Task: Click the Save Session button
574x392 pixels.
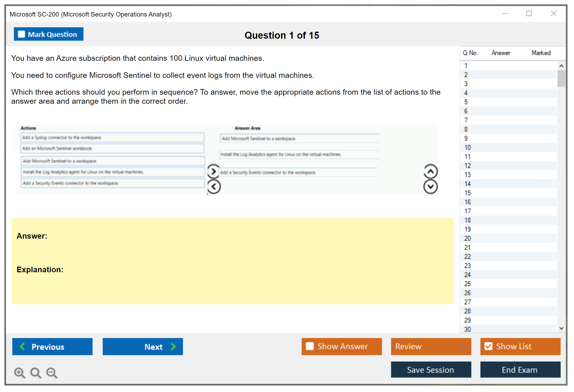Action: pyautogui.click(x=431, y=370)
